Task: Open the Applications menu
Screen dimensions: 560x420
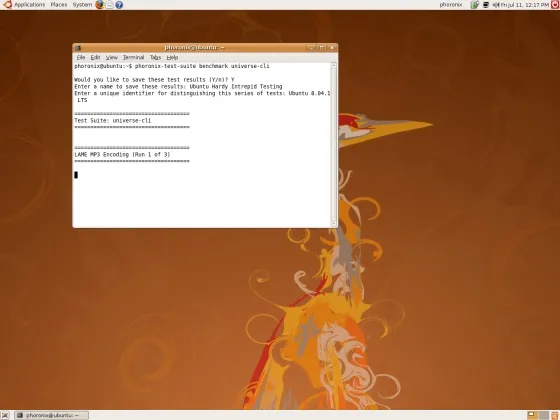Action: [x=29, y=5]
